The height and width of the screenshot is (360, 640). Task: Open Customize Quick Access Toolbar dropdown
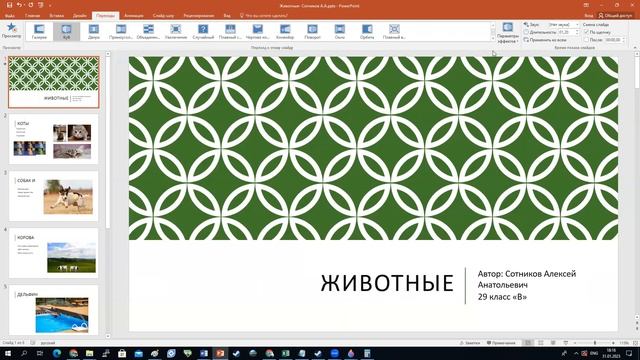coord(50,6)
